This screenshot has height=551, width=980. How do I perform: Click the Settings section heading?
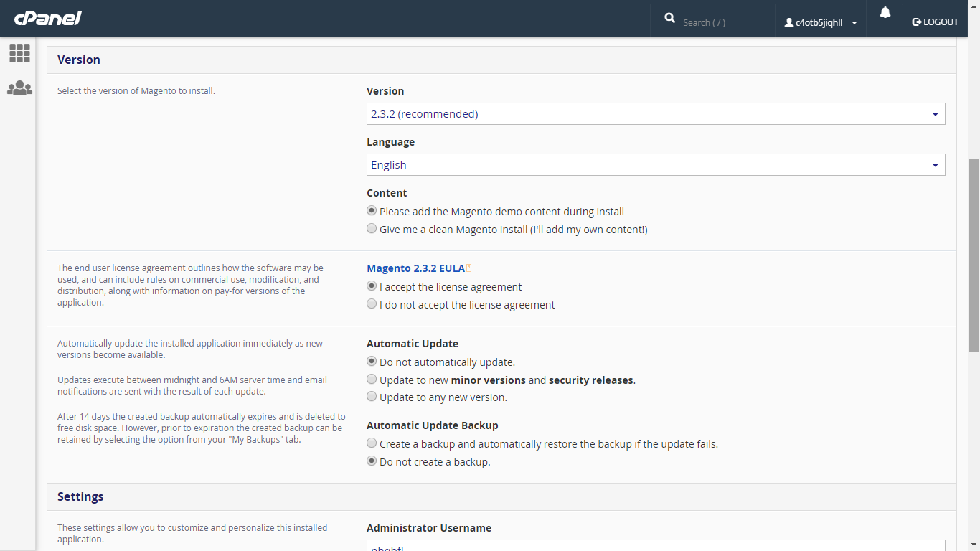80,496
